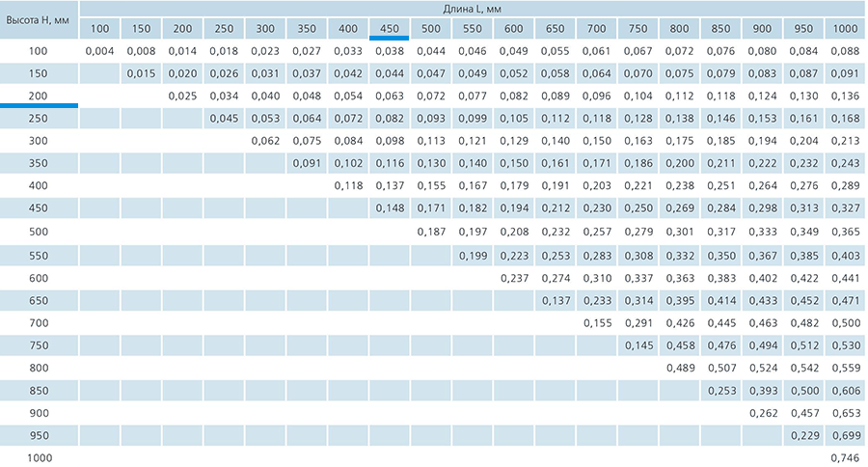Select the value 0,137 in row 650
Viewport: 868px width, 467px height.
pos(556,301)
